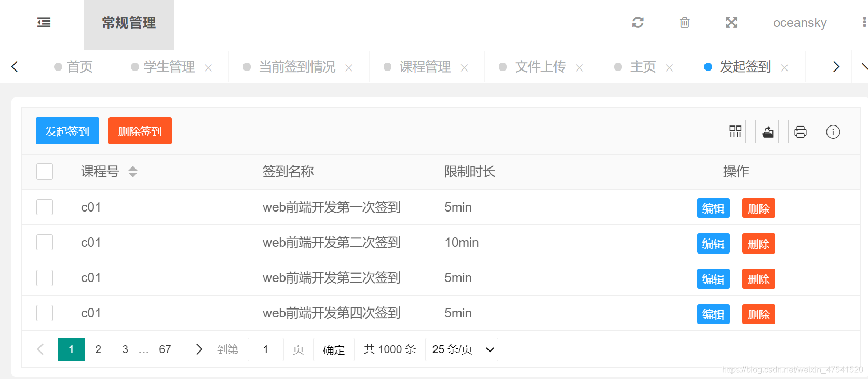Click the refresh icon in header

click(638, 22)
